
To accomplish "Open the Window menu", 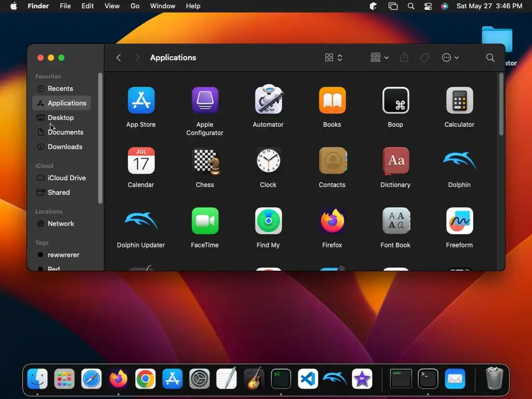I will 163,6.
